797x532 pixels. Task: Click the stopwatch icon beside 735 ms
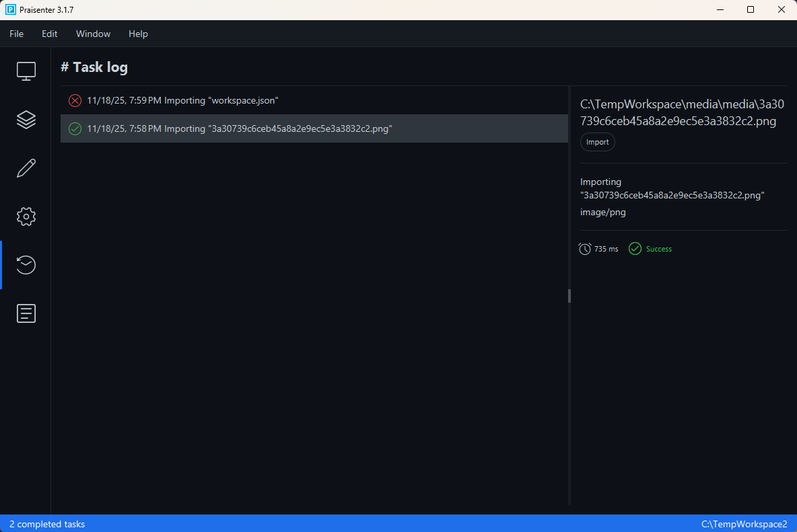click(585, 249)
